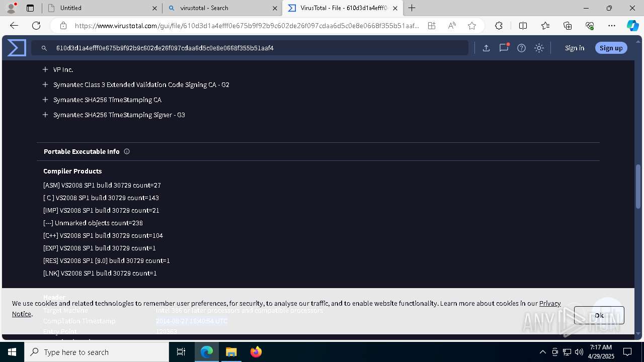The image size is (644, 362).
Task: Open the taskbar clock and date
Action: (601, 352)
